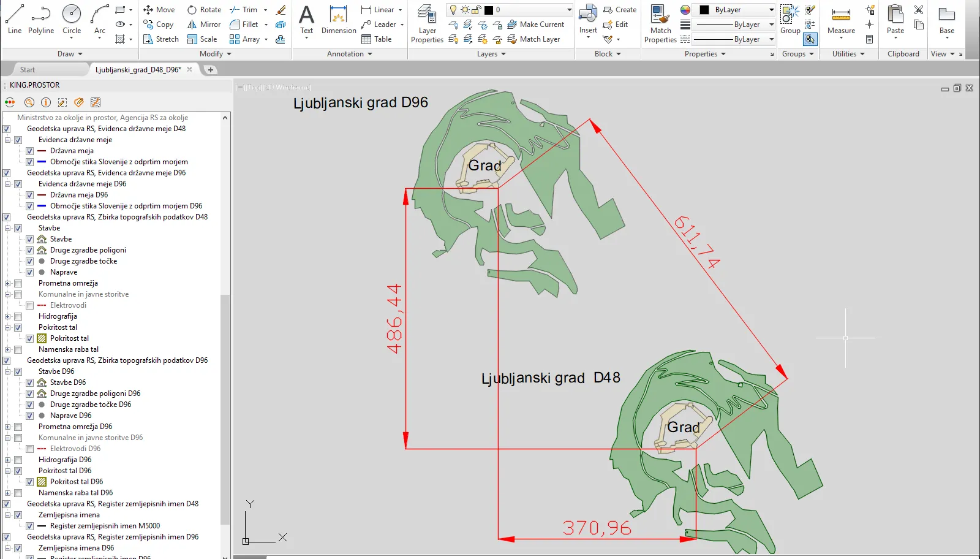Expand the Prometna omrežja tree node

(8, 283)
